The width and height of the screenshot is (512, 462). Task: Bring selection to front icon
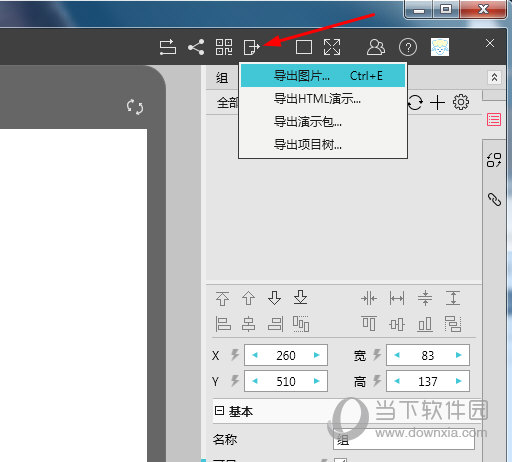tap(222, 298)
